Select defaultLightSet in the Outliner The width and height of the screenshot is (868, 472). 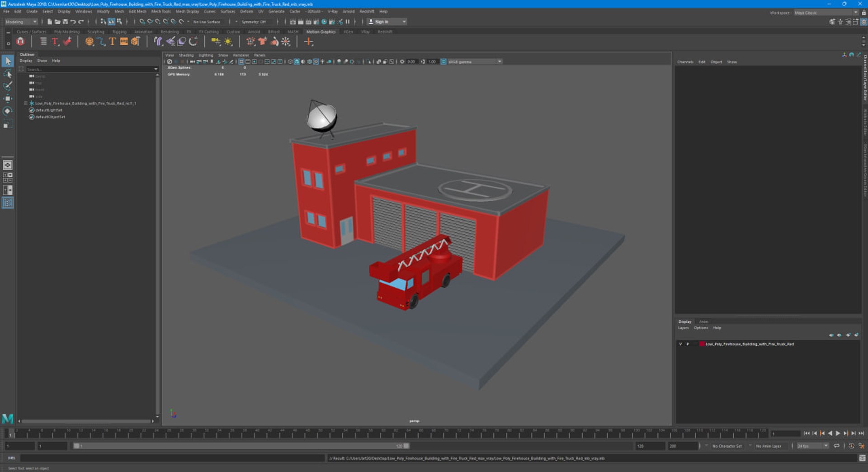(49, 110)
